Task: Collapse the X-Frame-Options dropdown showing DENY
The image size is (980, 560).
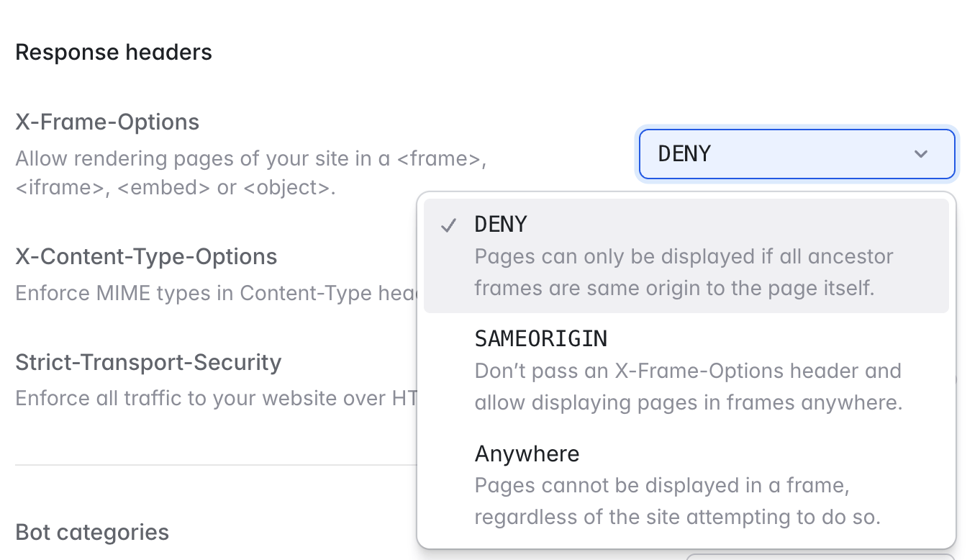Action: tap(797, 154)
